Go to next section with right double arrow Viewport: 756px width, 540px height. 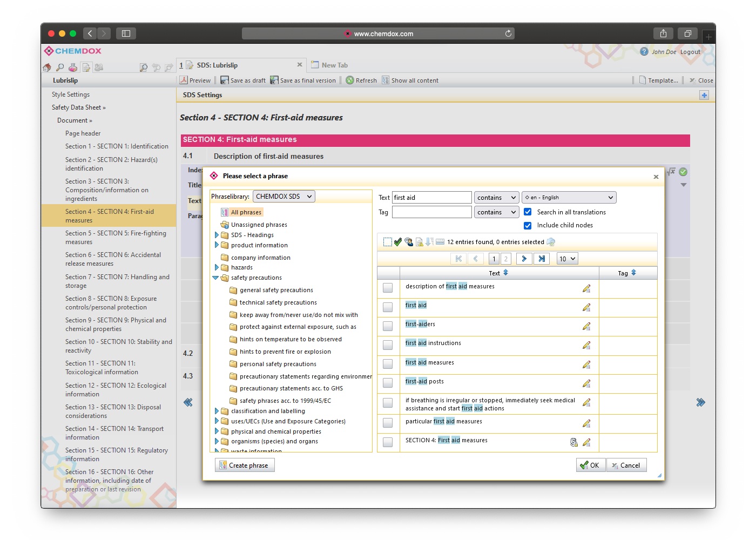pyautogui.click(x=700, y=402)
